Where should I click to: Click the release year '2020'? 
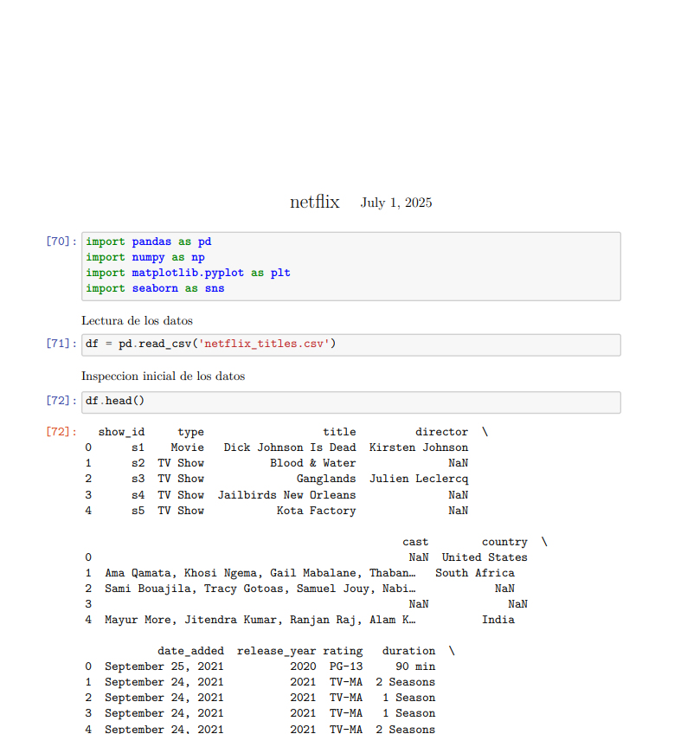[303, 666]
